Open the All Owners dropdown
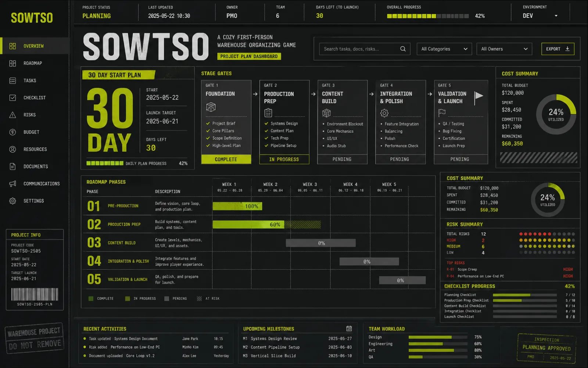The height and width of the screenshot is (368, 588). pyautogui.click(x=504, y=49)
